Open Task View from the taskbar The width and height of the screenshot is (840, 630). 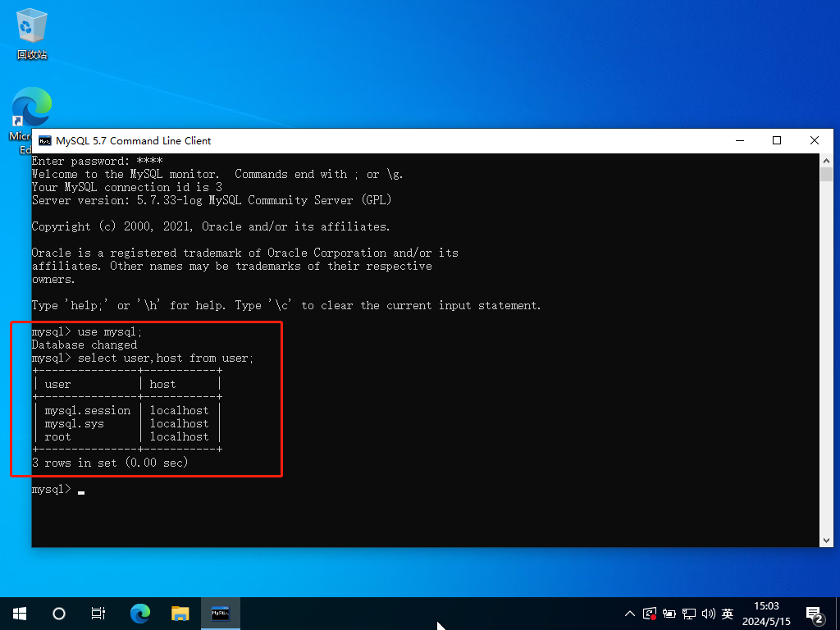coord(98,613)
